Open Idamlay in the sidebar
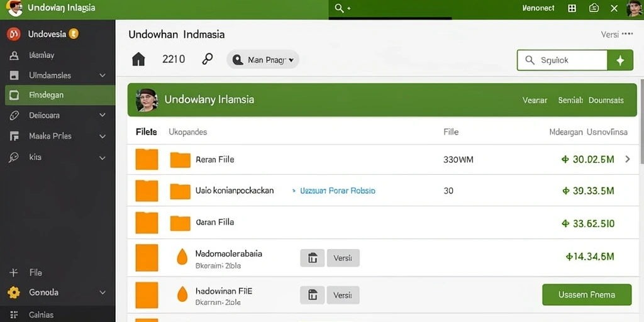This screenshot has width=644, height=322. click(42, 55)
